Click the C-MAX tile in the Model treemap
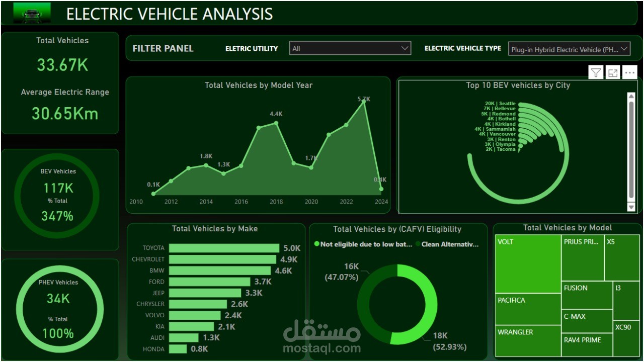 pyautogui.click(x=587, y=321)
